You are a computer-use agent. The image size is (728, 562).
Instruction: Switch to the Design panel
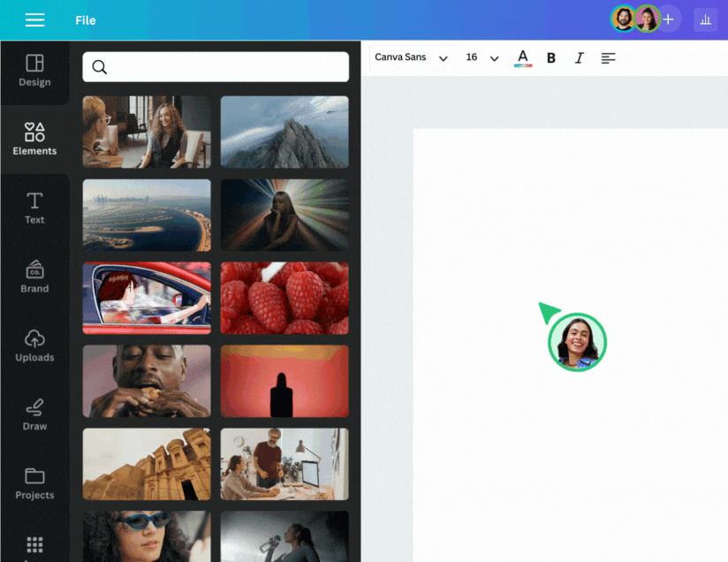tap(34, 71)
